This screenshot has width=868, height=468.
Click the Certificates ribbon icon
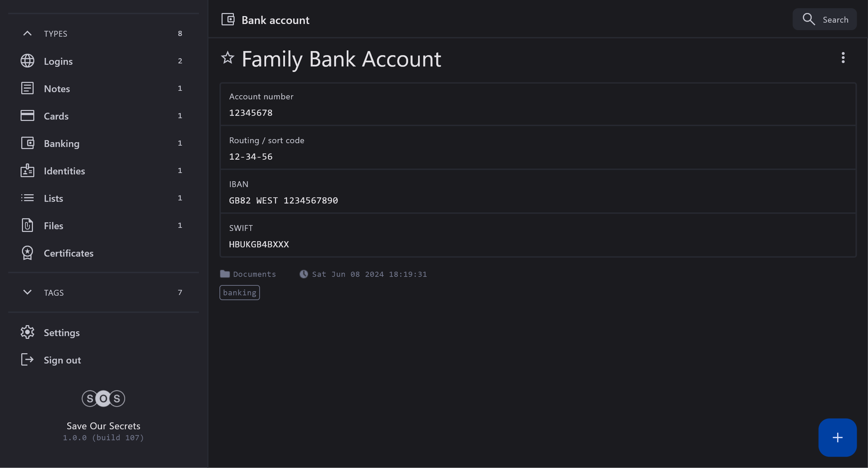click(x=27, y=253)
